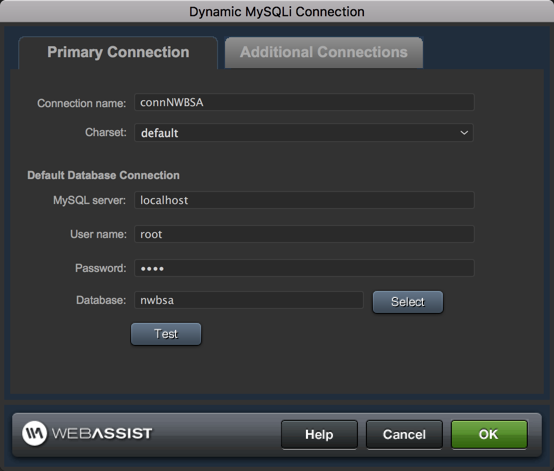Click into the Password field
The height and width of the screenshot is (471, 554).
304,268
